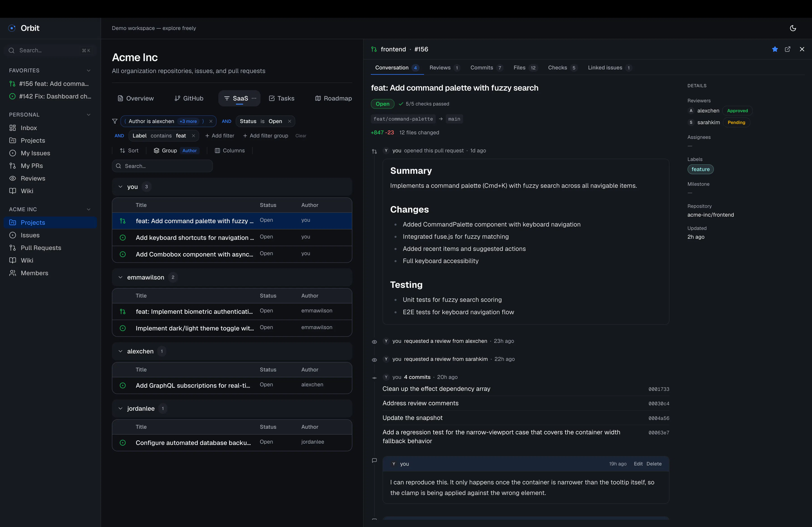The height and width of the screenshot is (527, 812).
Task: Remove the Status is Open filter
Action: (289, 121)
